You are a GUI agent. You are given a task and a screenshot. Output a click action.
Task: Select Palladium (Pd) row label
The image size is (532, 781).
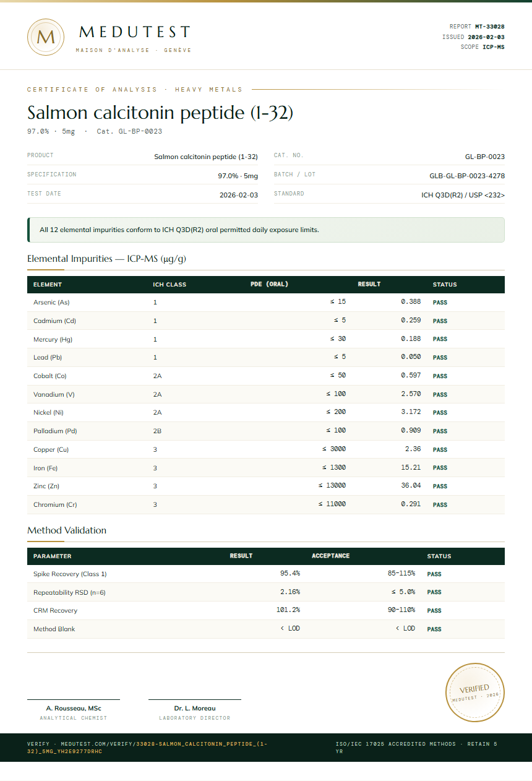pyautogui.click(x=55, y=431)
